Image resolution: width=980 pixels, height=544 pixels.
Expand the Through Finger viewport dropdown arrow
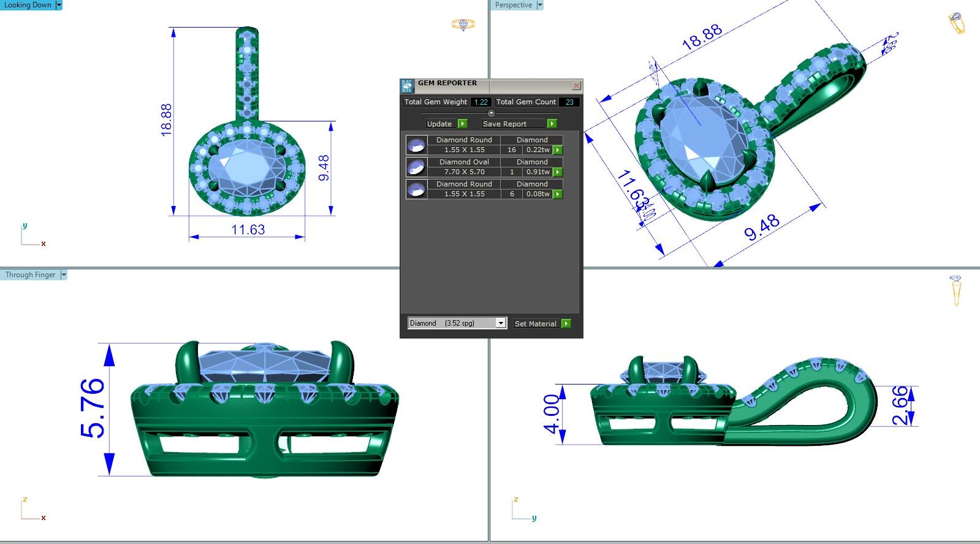[x=64, y=275]
